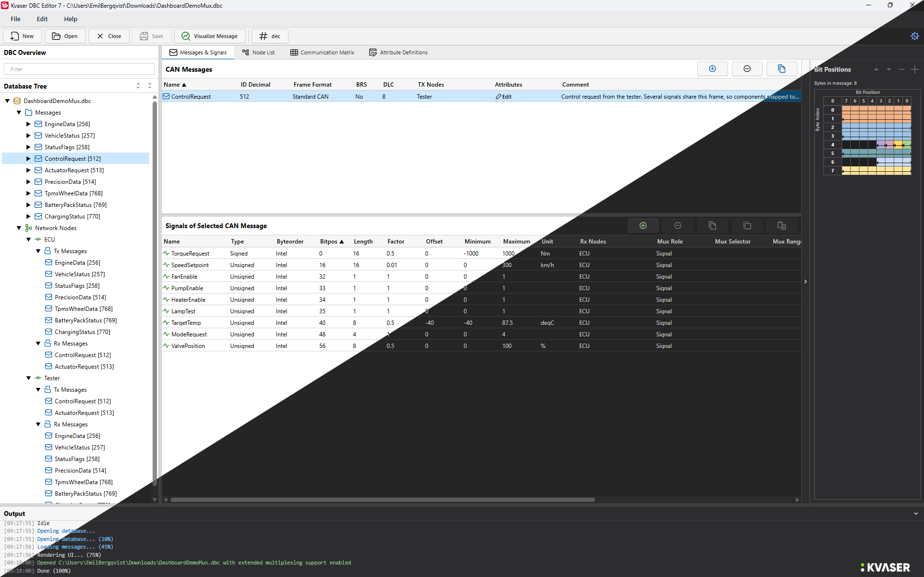Collapse the Tester node in the tree
Viewport: 924px width, 577px height.
coord(28,378)
